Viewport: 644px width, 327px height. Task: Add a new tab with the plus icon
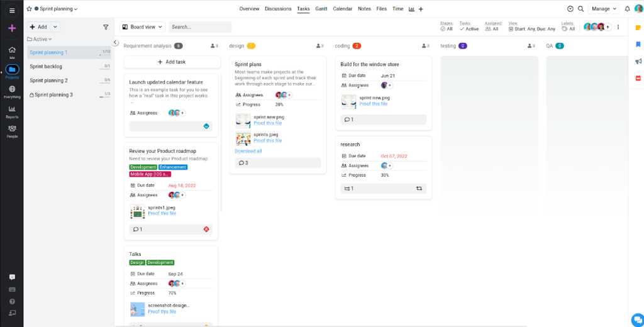(421, 9)
